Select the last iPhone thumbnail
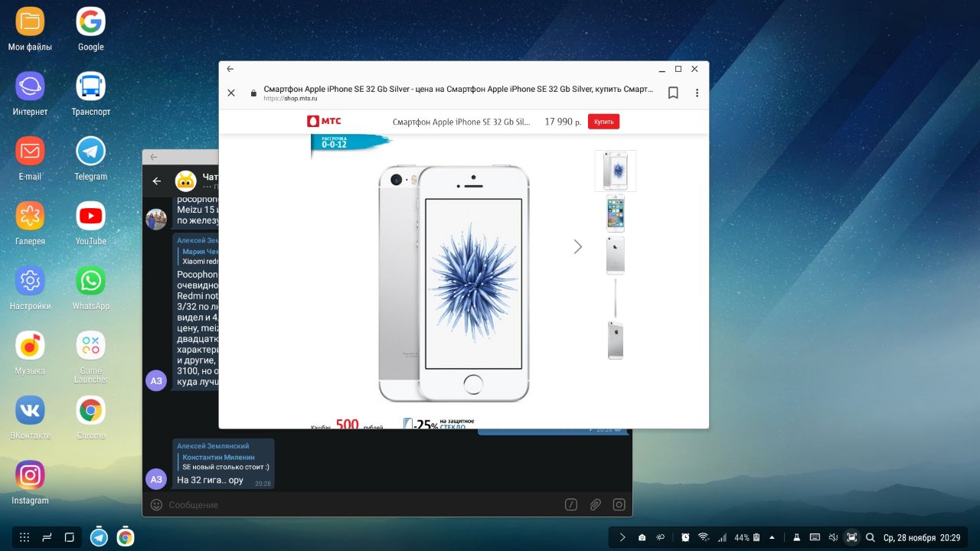Viewport: 980px width, 551px height. tap(616, 340)
